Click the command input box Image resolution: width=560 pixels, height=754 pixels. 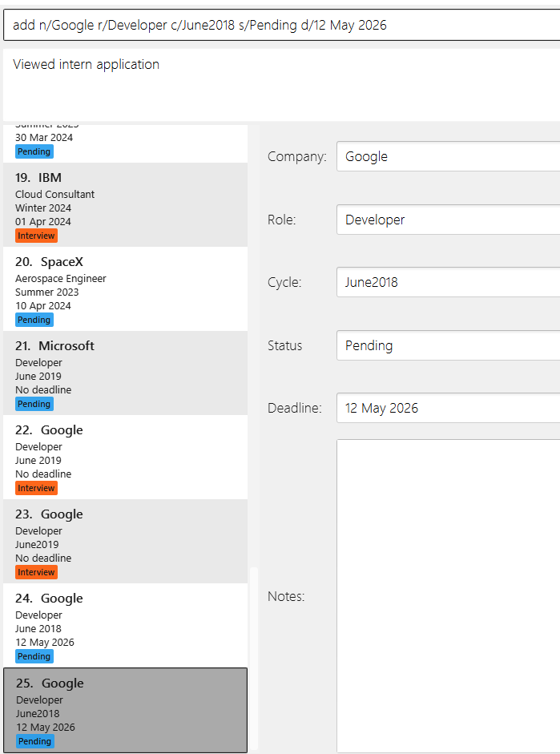[282, 25]
